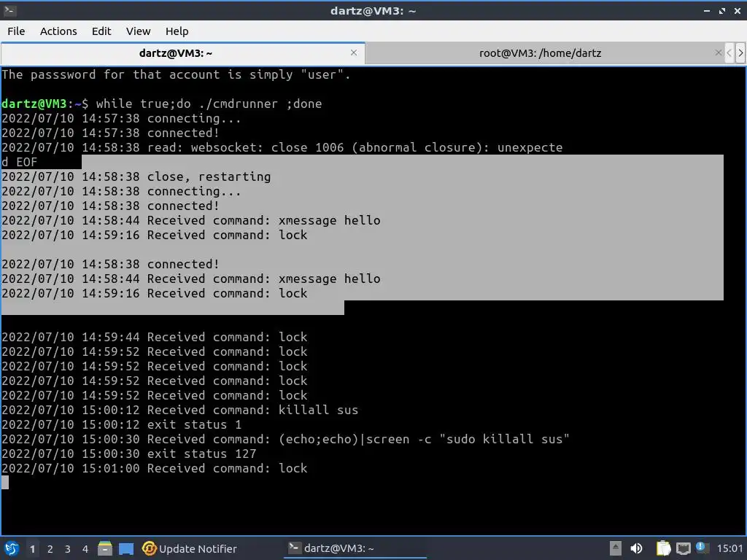The height and width of the screenshot is (560, 747).
Task: Click the 'while true;do ./cmdrunner ;done' command
Action: (x=209, y=104)
